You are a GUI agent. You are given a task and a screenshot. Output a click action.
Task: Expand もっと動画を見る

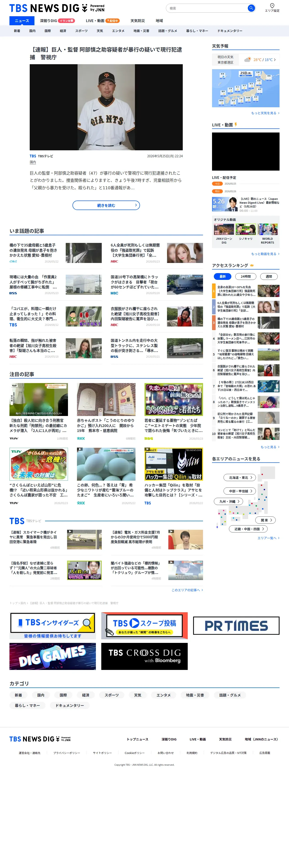click(x=265, y=254)
